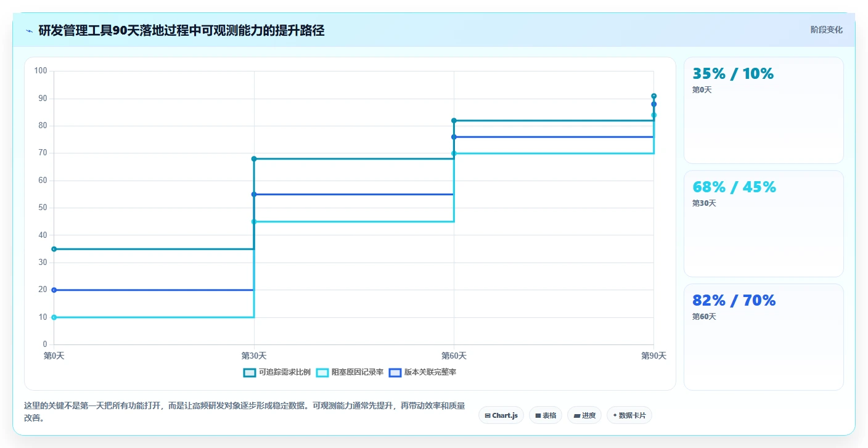Click the 阻塞原因记录率 data point at value 10
Image resolution: width=868 pixels, height=448 pixels.
pyautogui.click(x=54, y=317)
